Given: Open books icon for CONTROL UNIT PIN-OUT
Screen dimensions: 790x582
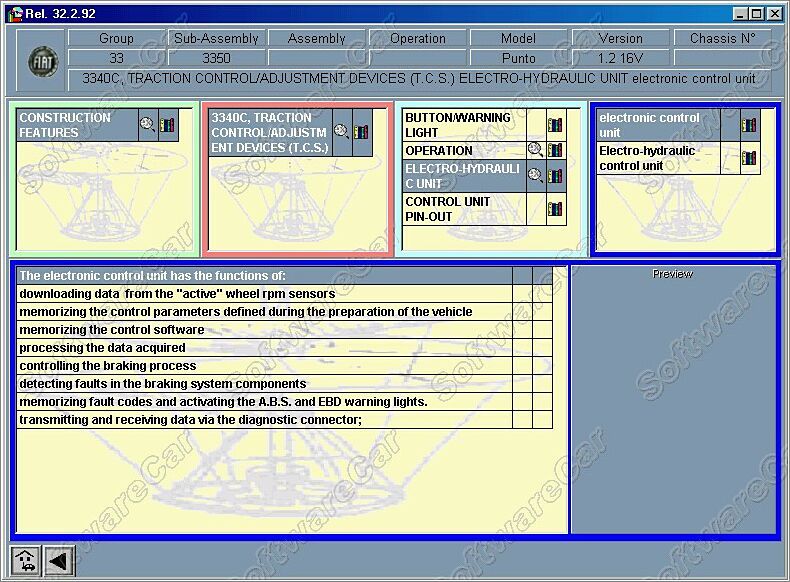Looking at the screenshot, I should [554, 209].
